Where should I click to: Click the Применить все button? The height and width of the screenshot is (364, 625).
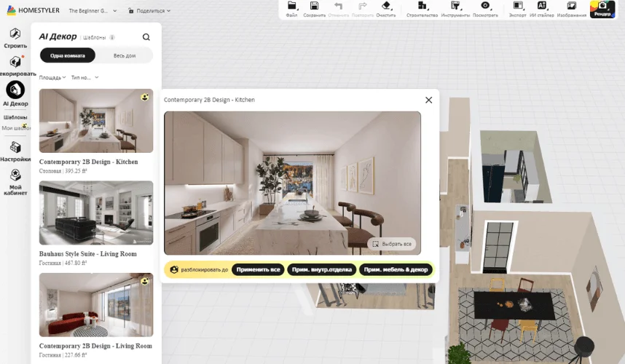[x=258, y=269]
